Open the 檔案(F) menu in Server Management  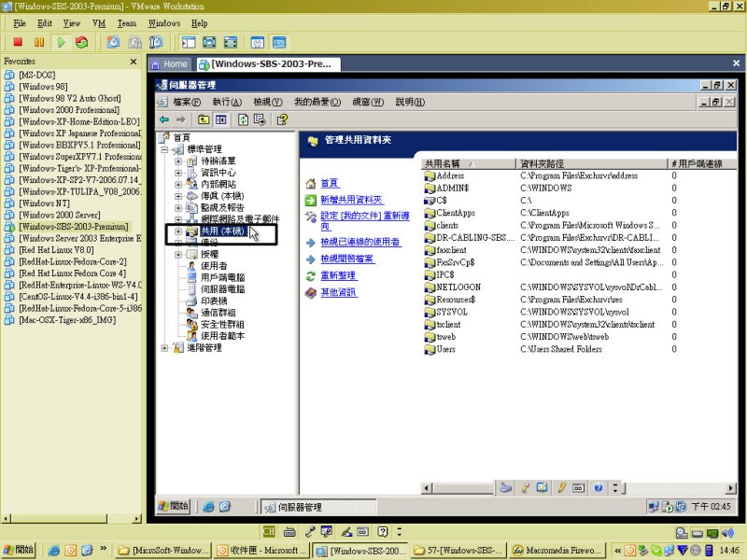(x=187, y=102)
